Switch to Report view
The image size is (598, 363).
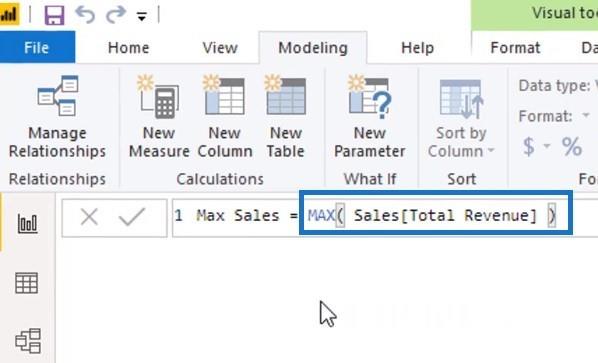(27, 223)
